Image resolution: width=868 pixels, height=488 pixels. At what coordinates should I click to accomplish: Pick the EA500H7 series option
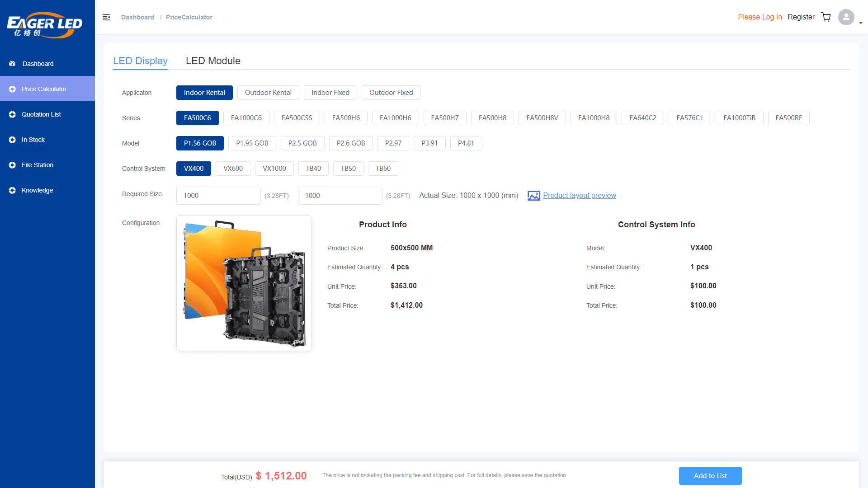[445, 118]
